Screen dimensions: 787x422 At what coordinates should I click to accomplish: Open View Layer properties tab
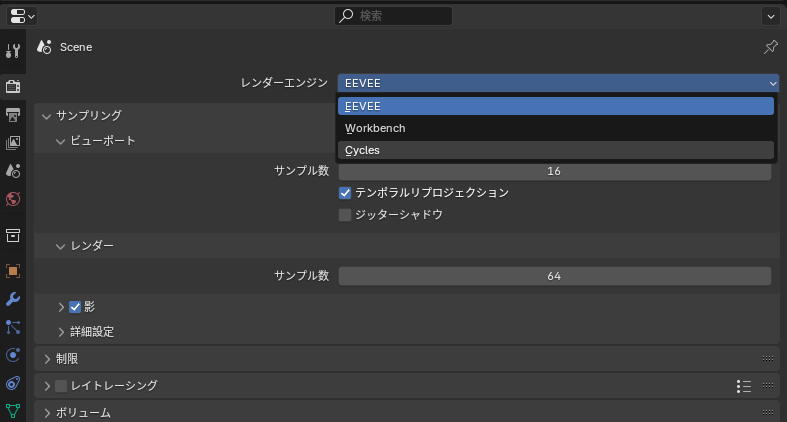point(13,143)
